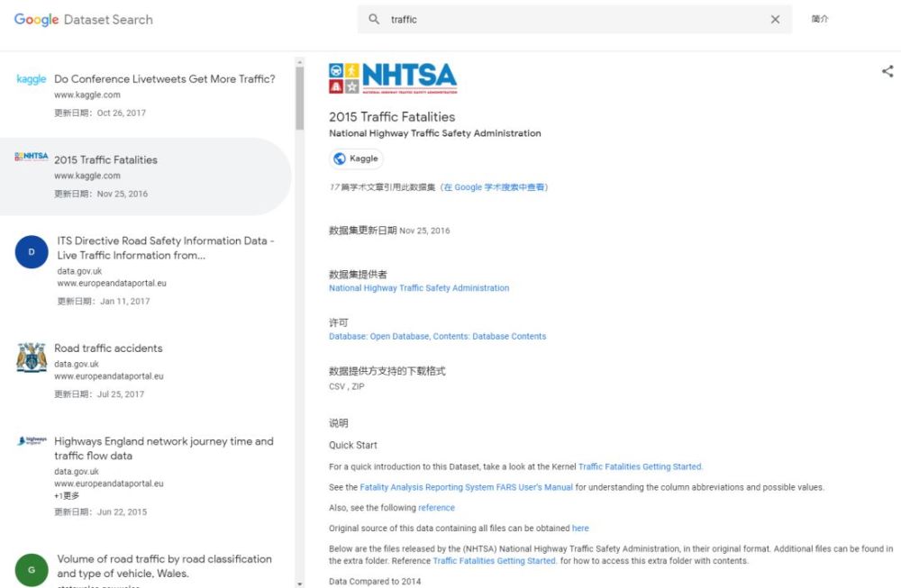The height and width of the screenshot is (588, 901).
Task: Click +1更多 under Highways England result
Action: click(67, 495)
